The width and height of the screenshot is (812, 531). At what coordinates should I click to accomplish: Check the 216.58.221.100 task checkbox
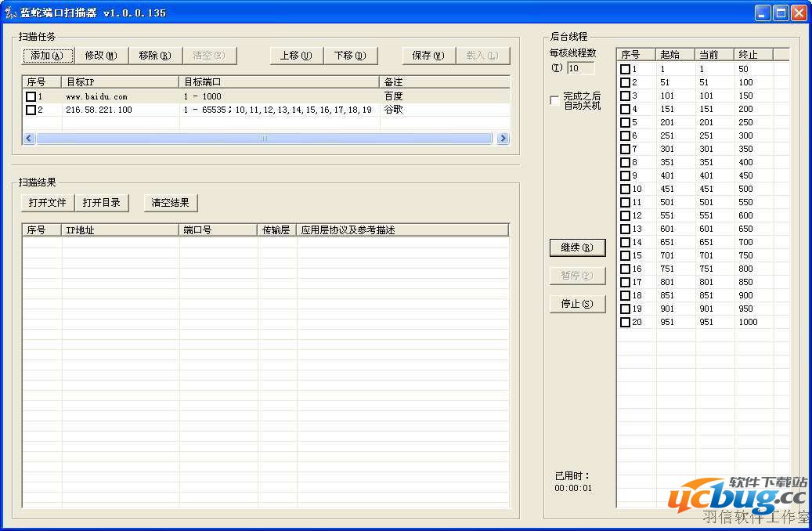(31, 110)
